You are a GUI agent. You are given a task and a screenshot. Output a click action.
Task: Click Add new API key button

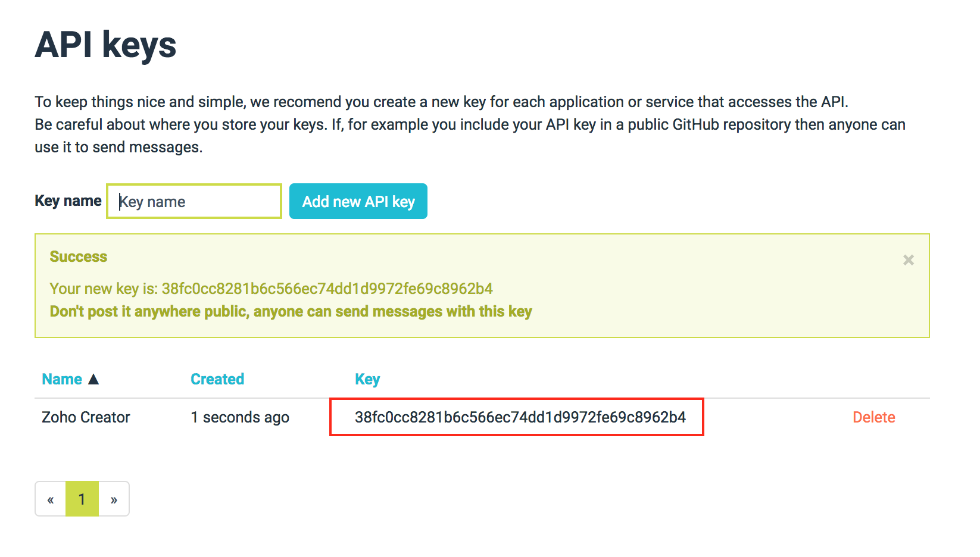[358, 202]
